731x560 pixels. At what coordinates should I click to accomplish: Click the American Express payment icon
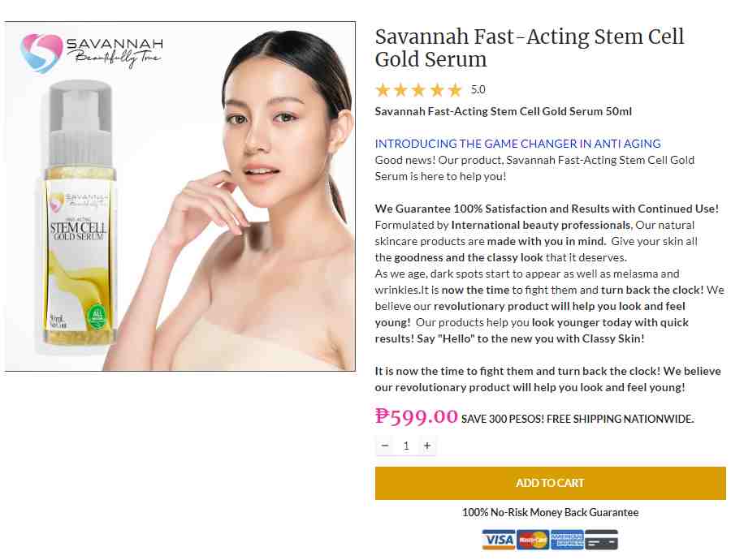coord(567,540)
